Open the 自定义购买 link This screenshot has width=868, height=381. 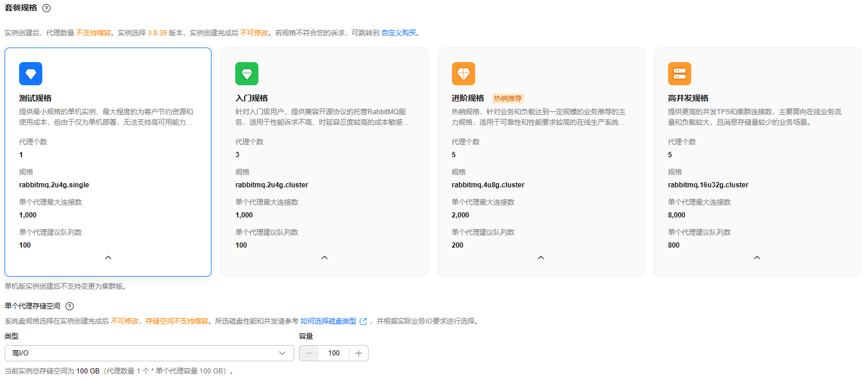399,33
